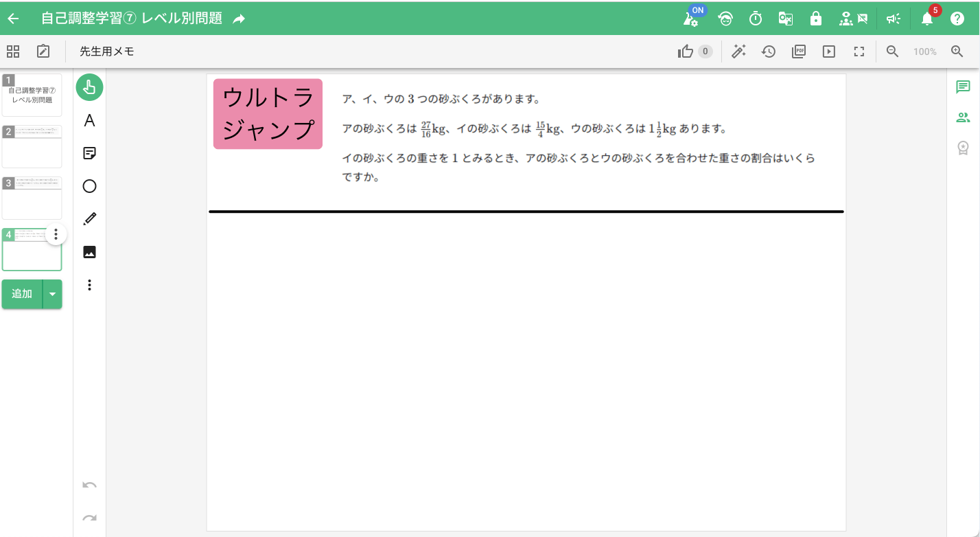Select the circle shape tool
This screenshot has width=980, height=537.
tap(89, 186)
